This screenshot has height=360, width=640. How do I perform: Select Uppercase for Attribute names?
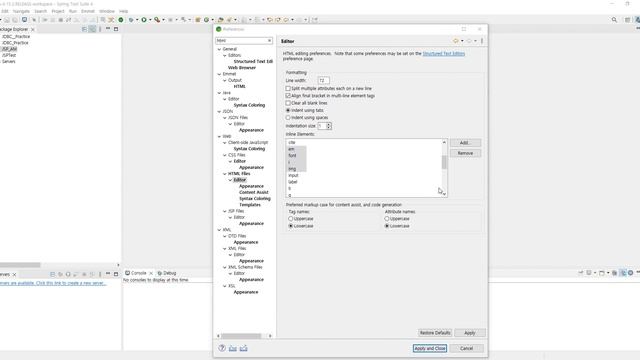click(x=387, y=219)
